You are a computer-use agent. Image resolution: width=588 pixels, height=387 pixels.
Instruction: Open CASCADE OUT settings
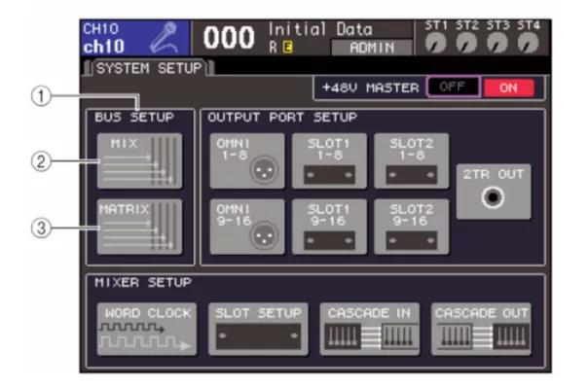[482, 329]
